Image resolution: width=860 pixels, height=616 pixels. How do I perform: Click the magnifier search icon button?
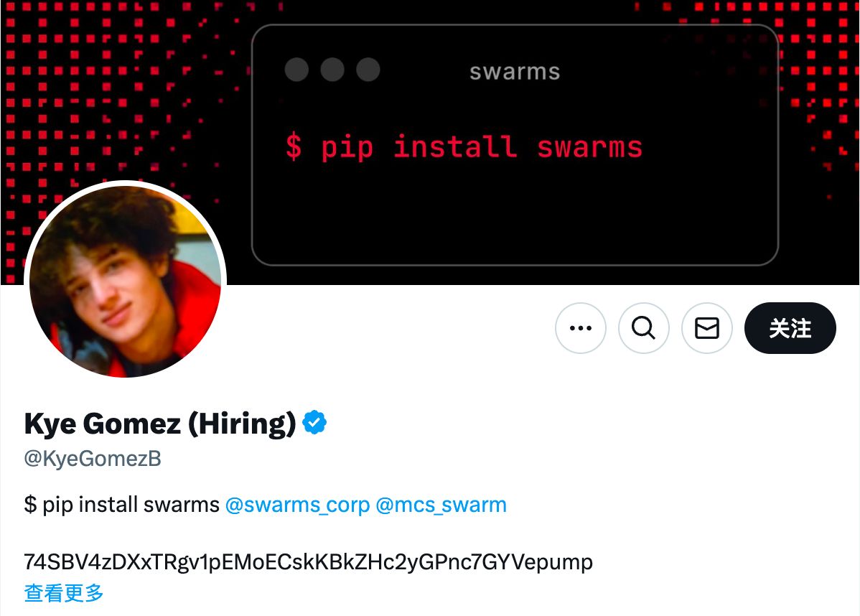[643, 328]
